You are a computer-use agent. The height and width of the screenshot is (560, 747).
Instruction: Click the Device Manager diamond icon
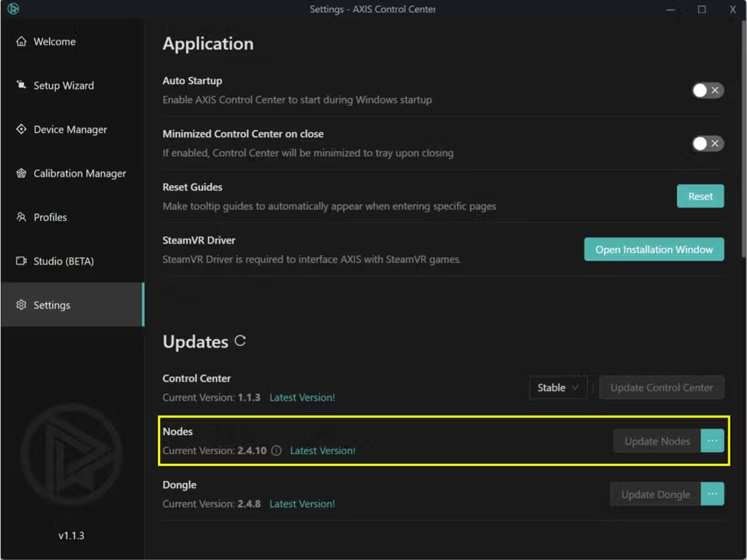coord(21,130)
